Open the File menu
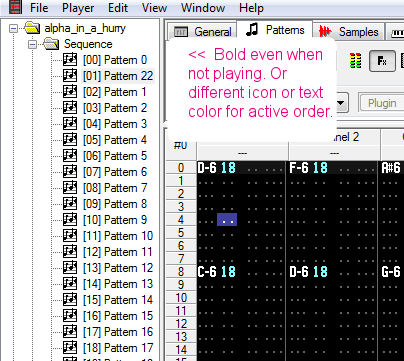 (39, 8)
